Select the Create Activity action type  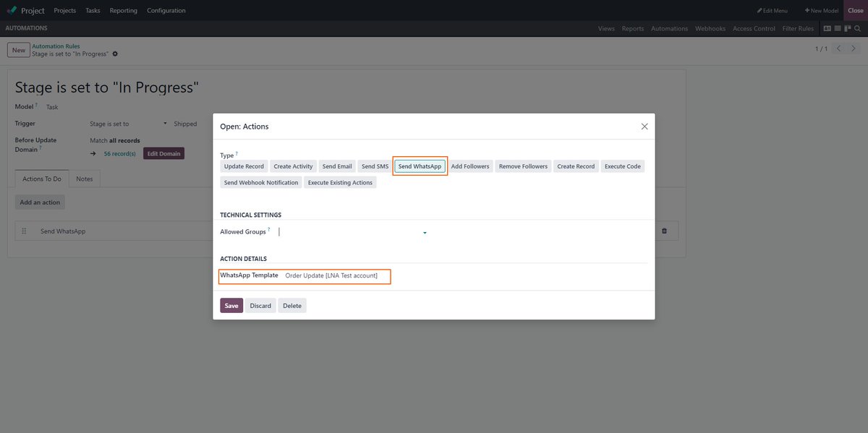click(x=293, y=166)
